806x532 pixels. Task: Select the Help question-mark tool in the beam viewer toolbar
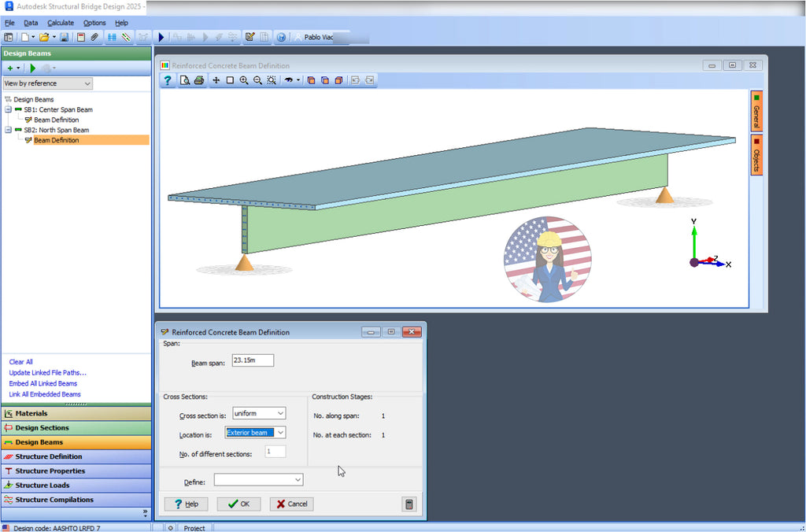coord(168,80)
